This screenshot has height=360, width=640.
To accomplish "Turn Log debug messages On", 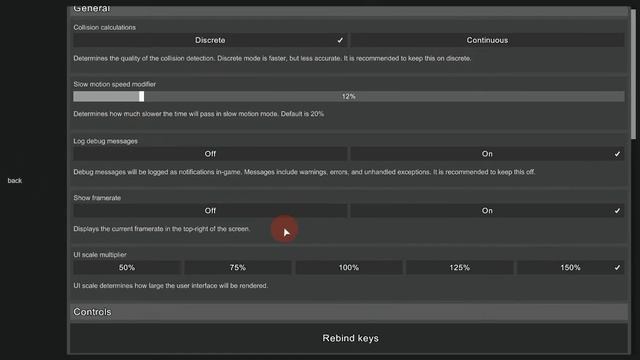I will [487, 154].
